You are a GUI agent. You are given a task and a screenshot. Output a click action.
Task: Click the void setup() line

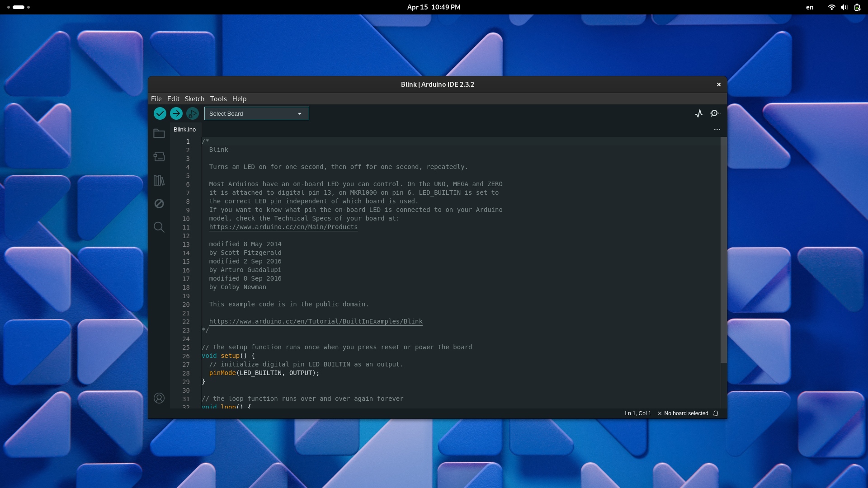[x=228, y=356]
